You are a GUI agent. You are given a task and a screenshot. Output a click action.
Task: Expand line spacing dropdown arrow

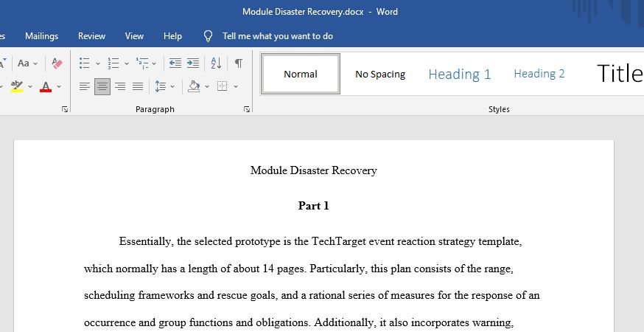click(172, 86)
